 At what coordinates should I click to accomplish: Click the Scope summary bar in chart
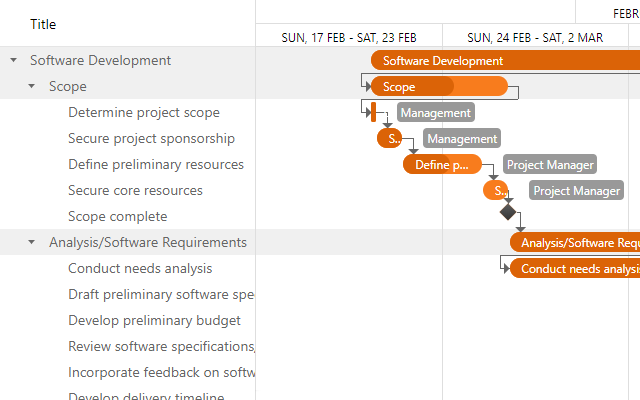click(x=439, y=86)
